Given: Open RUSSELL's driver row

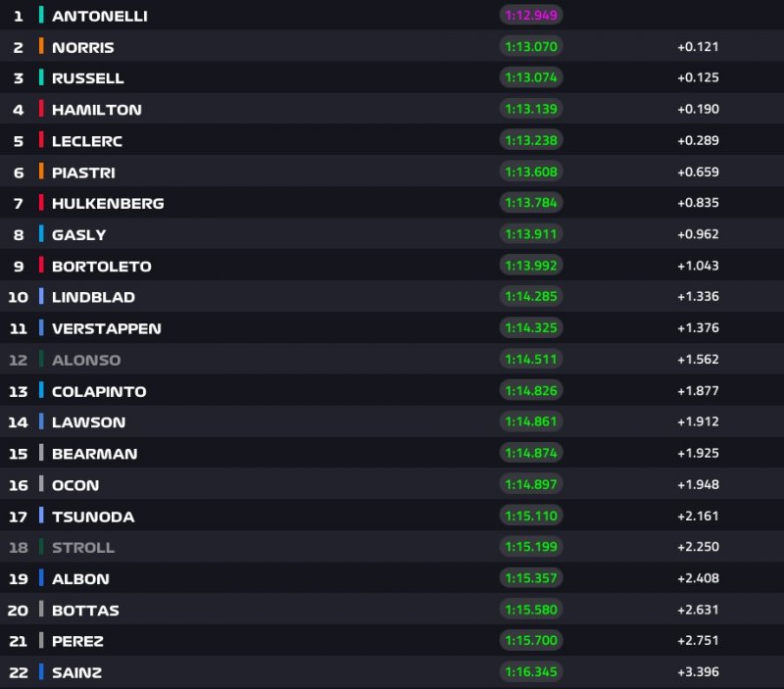Looking at the screenshot, I should click(x=392, y=77).
